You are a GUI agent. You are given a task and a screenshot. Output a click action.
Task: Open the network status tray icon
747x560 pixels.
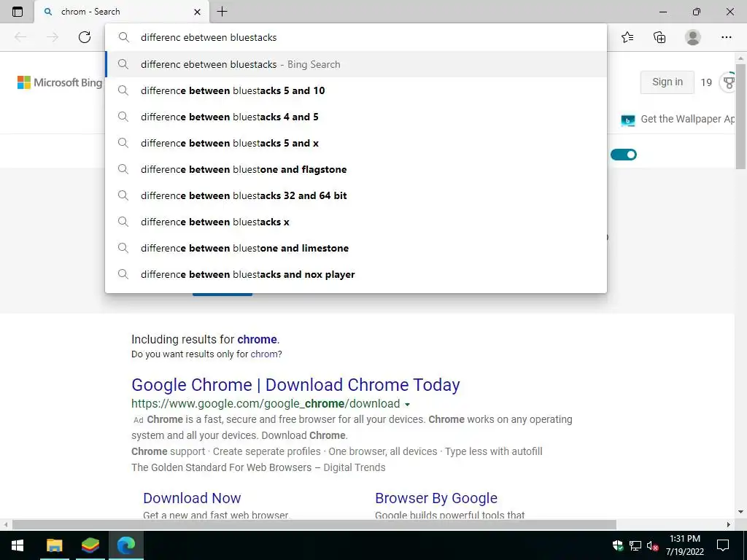pyautogui.click(x=635, y=545)
